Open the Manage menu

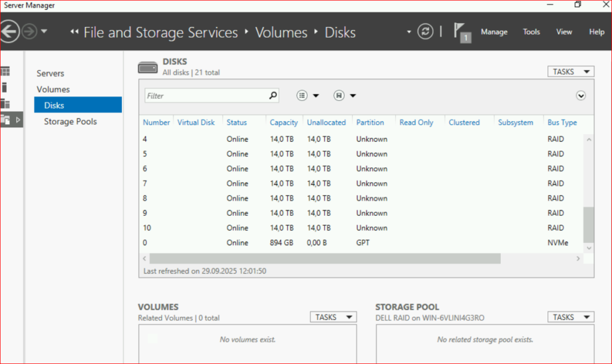[494, 32]
